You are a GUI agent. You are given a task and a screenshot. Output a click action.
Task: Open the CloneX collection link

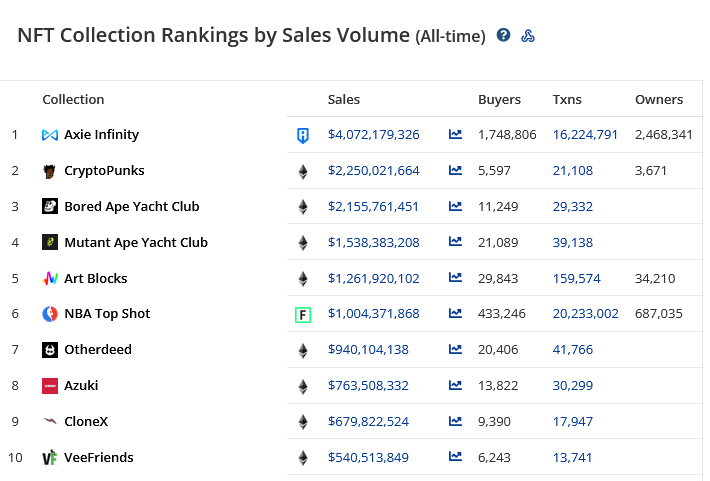86,422
